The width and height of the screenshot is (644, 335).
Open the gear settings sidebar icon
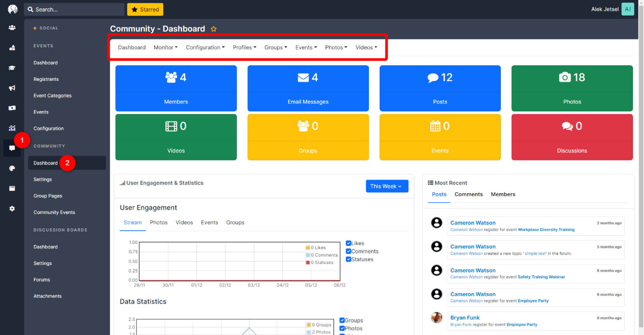tap(12, 209)
